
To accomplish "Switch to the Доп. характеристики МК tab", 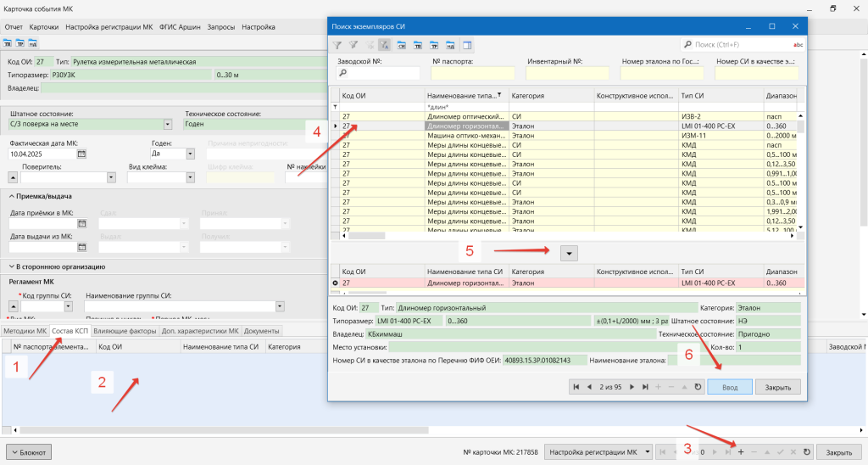I will [x=200, y=331].
